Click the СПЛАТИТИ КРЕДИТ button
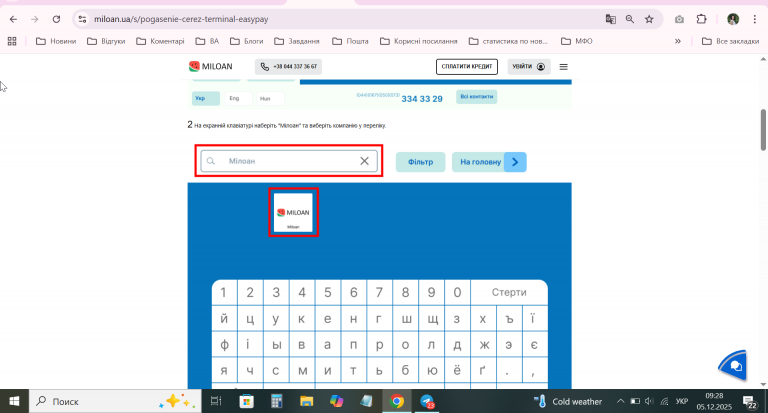Screen dimensions: 768x413 (467, 67)
